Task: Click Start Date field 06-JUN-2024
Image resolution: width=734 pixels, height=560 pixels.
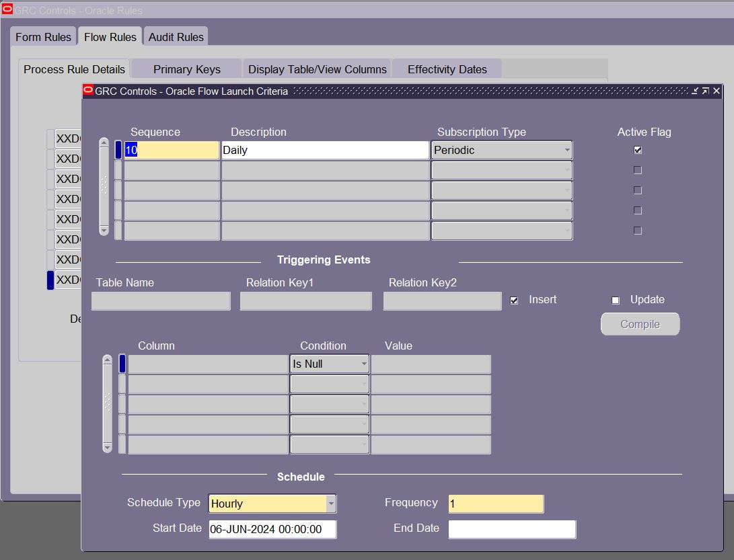Action: pos(272,529)
